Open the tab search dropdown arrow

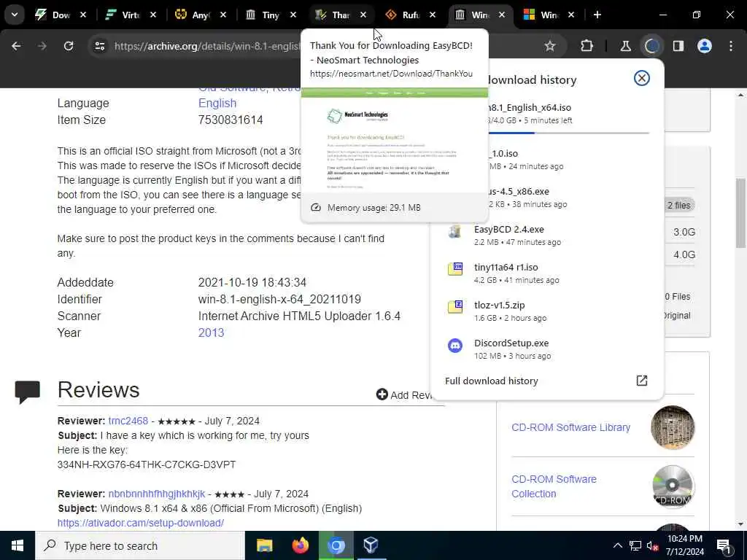click(x=15, y=15)
